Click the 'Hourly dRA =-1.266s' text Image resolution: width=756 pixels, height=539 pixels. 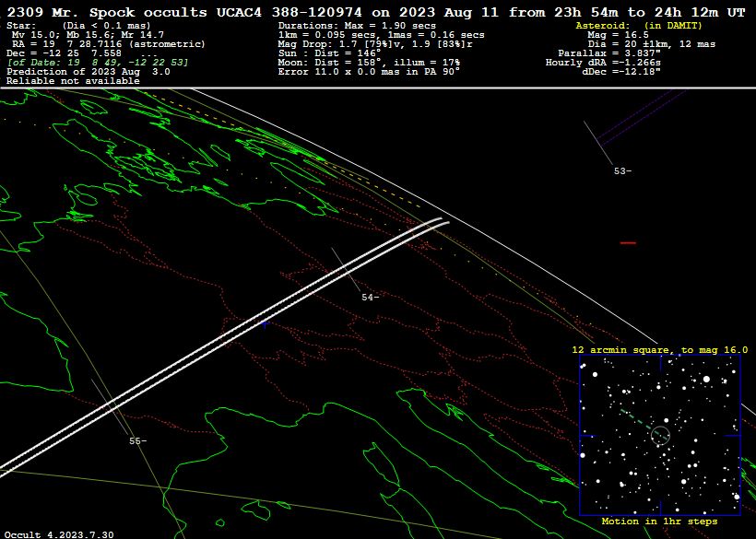[x=603, y=62]
